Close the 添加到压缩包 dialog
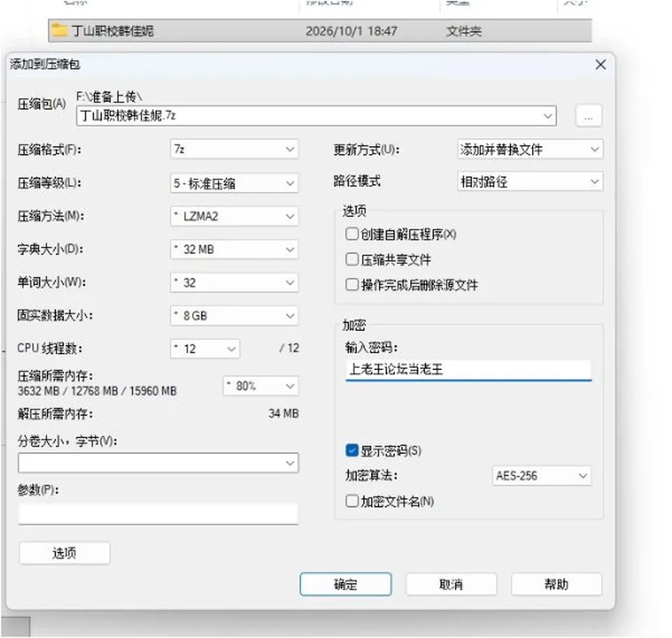The image size is (672, 638). 601,64
